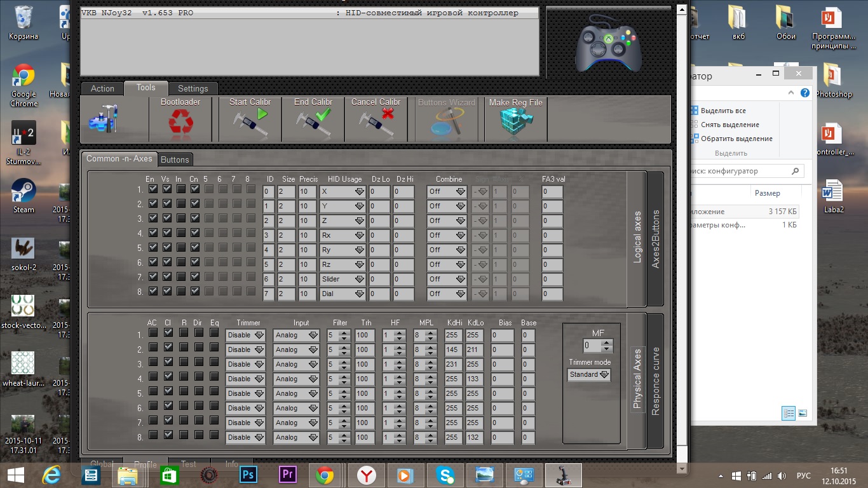Toggle Vs checkbox for logical axis 2
868x488 pixels.
[166, 204]
